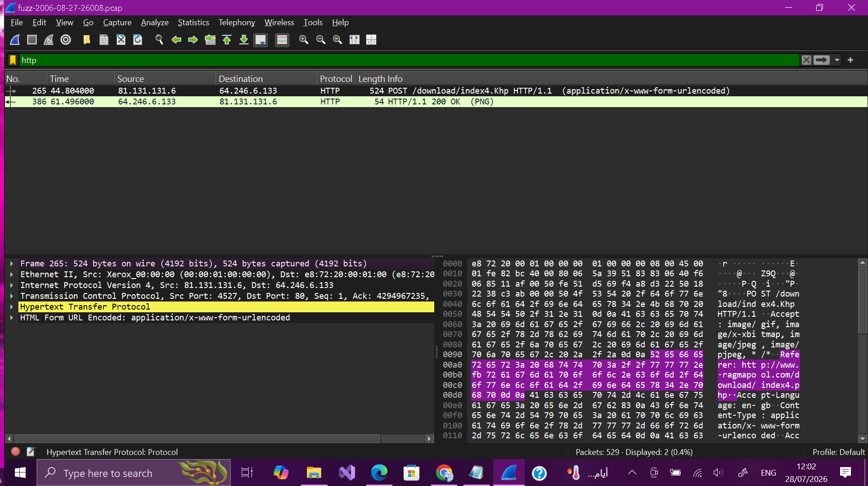The height and width of the screenshot is (486, 868).
Task: Click the resize columns to content icon
Action: point(355,40)
